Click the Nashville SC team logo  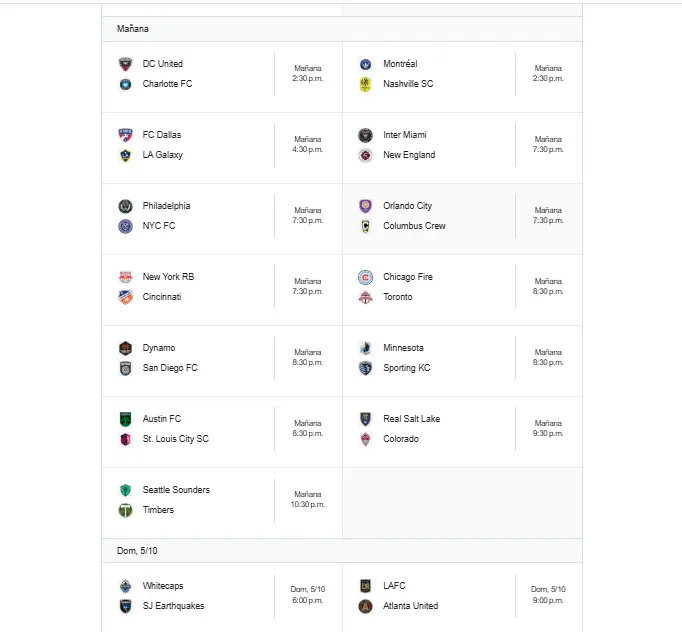click(365, 84)
